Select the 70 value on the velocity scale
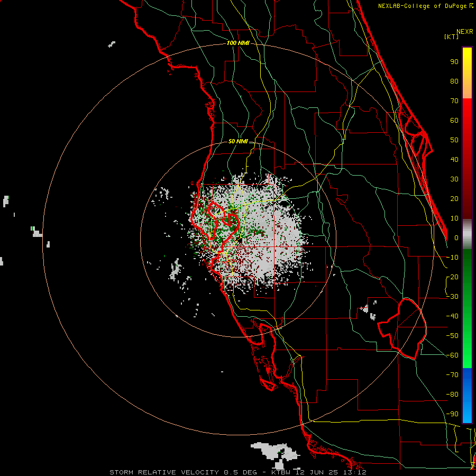The image size is (476, 476). click(454, 101)
